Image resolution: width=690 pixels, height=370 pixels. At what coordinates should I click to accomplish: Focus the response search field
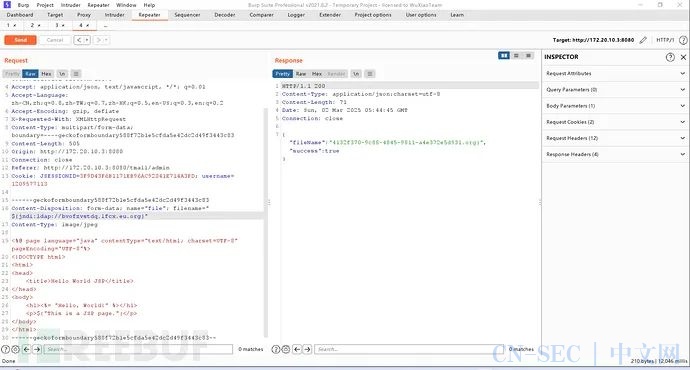pos(409,349)
